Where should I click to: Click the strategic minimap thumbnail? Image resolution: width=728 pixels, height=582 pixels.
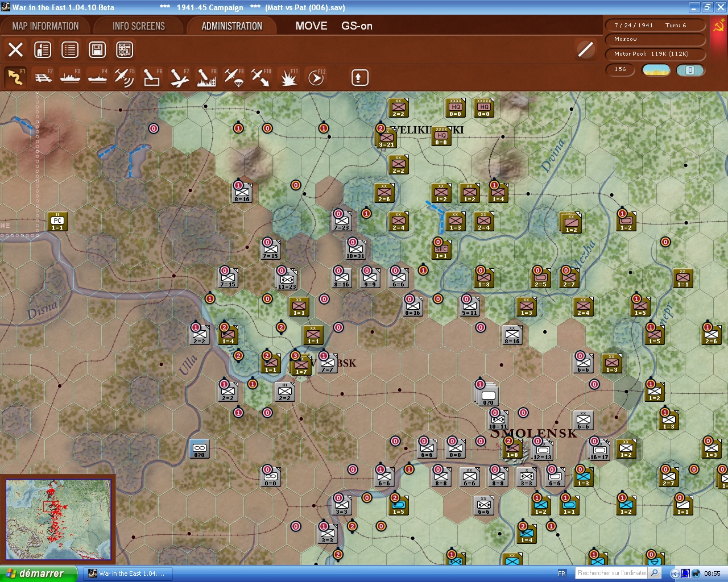point(58,519)
